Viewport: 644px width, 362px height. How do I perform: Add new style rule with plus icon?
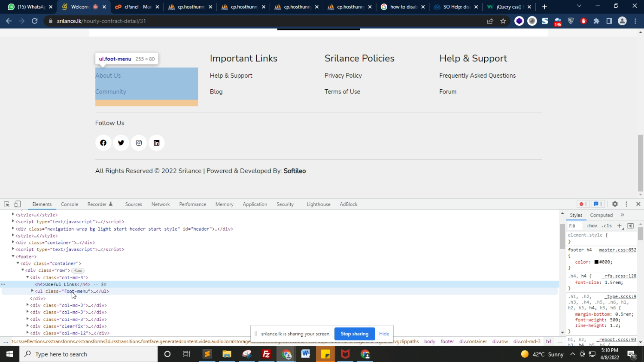[x=619, y=226]
